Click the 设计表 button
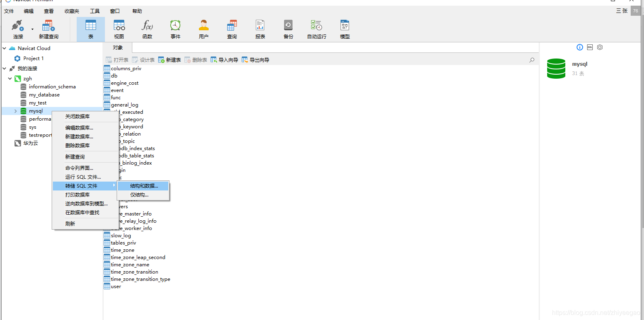Screen dimensions: 644x320 [x=143, y=60]
